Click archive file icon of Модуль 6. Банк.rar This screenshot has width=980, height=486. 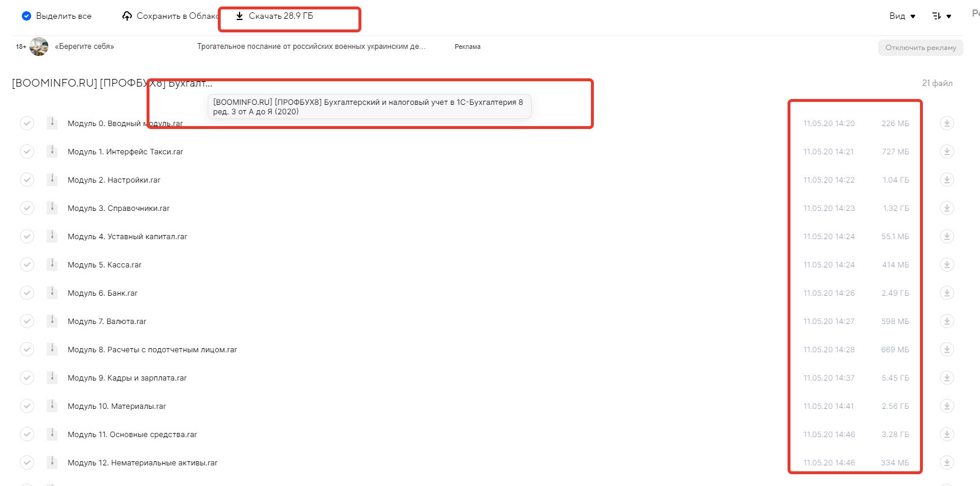click(52, 292)
